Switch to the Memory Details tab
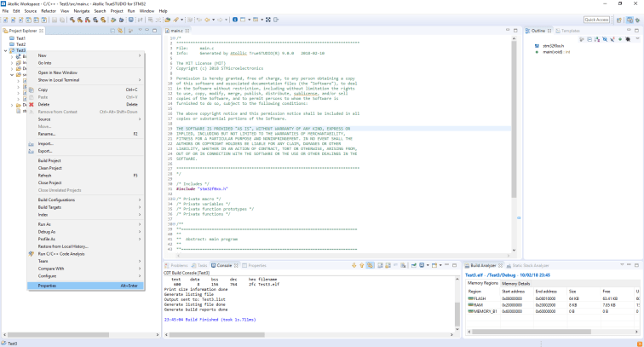Screen dimensions: 644x347 517,282
